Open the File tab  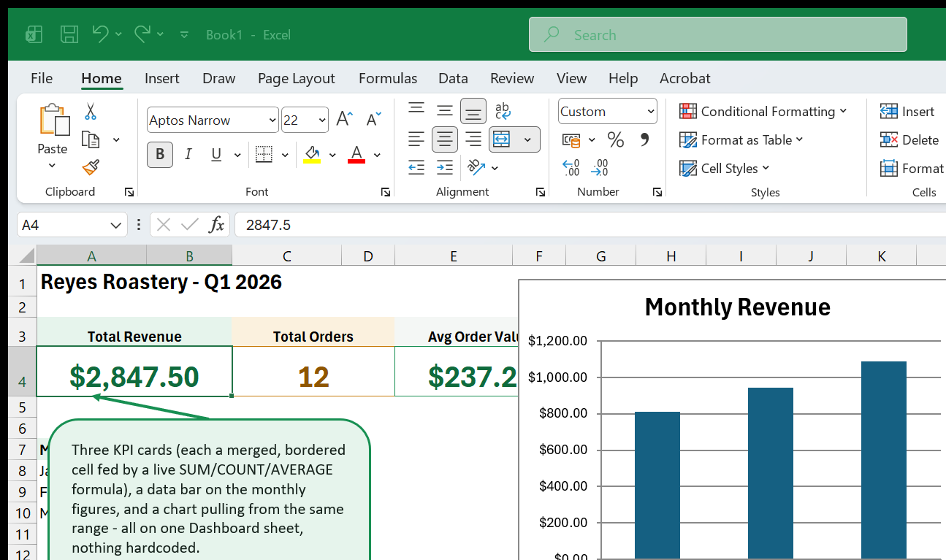click(x=42, y=78)
